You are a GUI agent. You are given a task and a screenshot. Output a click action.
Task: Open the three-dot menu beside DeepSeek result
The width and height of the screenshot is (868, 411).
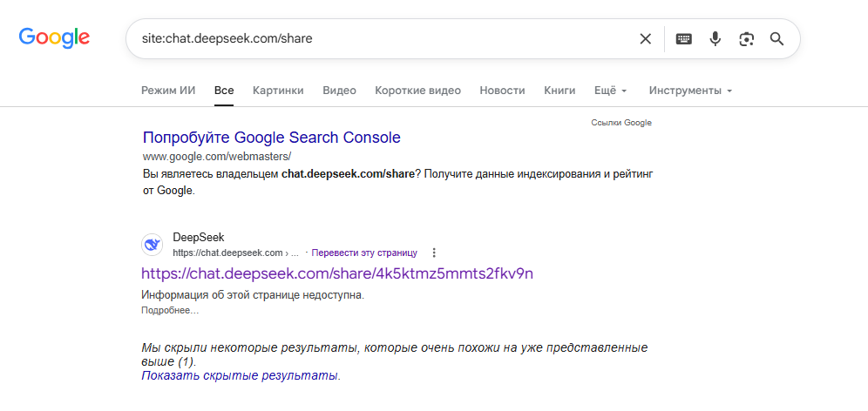coord(434,253)
